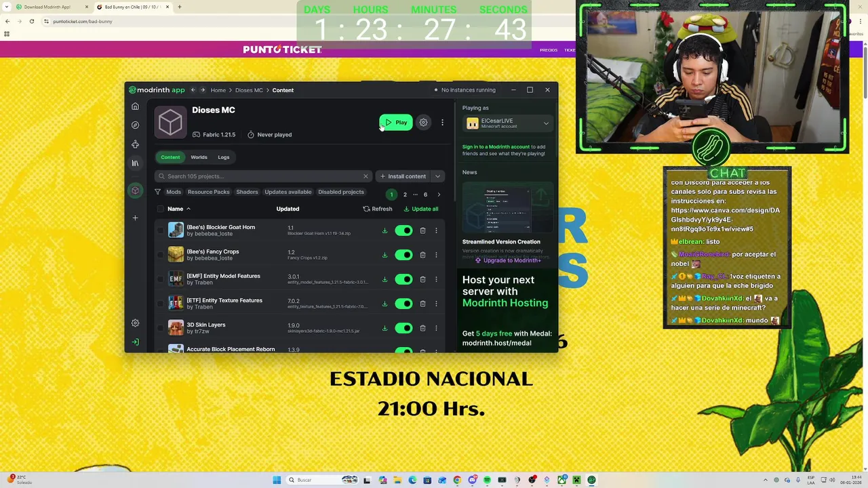Open more options for 3D Skin Layers
868x488 pixels.
(x=436, y=328)
